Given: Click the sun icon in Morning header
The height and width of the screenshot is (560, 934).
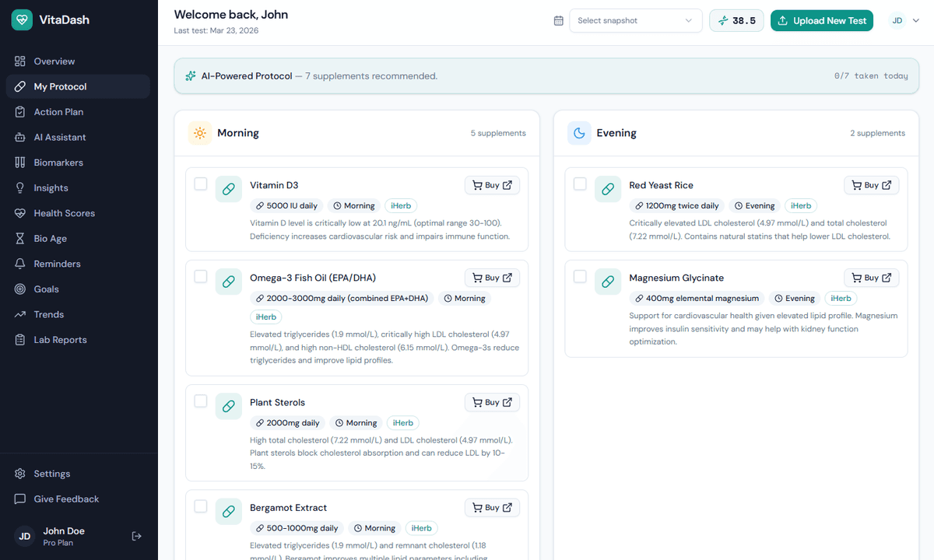Looking at the screenshot, I should [200, 133].
